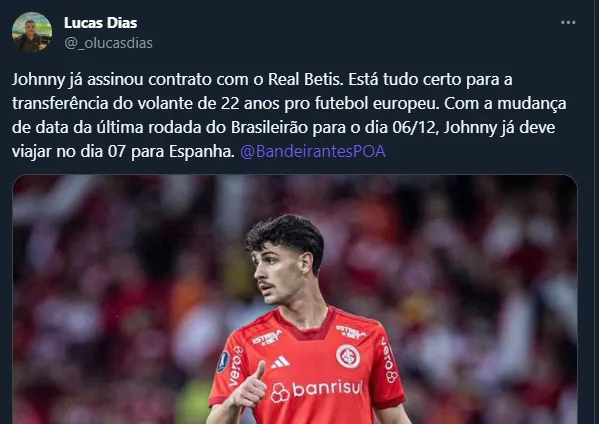The height and width of the screenshot is (424, 599).
Task: Click the Internacional club crest on shirt
Action: tap(348, 356)
